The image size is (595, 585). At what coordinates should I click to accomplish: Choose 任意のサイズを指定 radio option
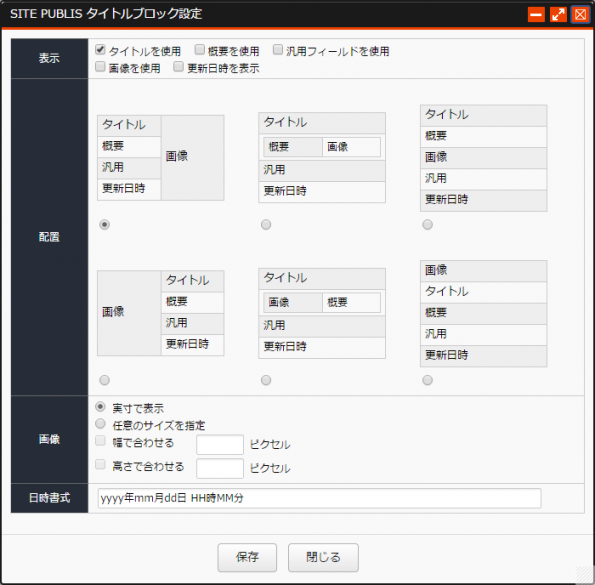coord(100,423)
